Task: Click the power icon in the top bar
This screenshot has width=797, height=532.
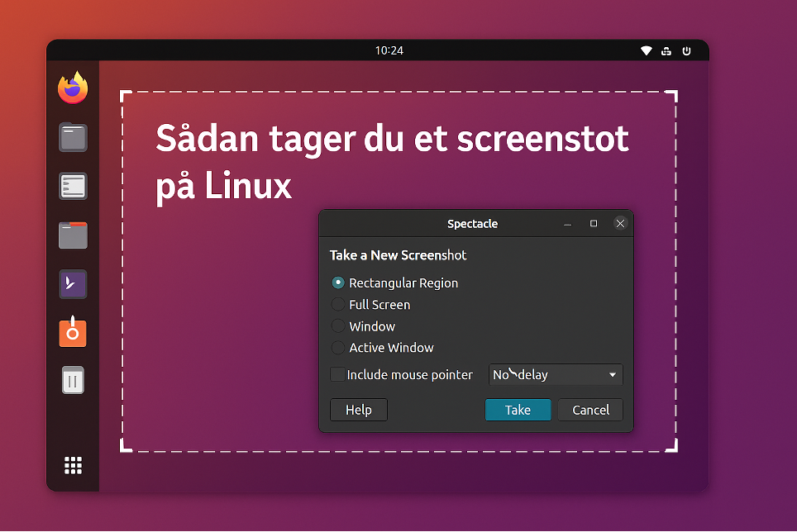Action: coord(687,50)
